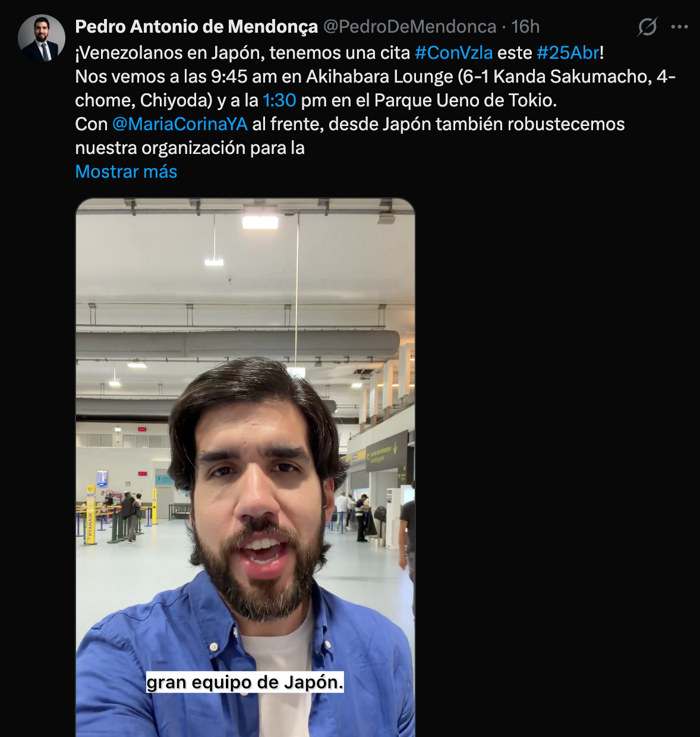Play the video of the man speaking
This screenshot has width=700, height=737.
click(245, 467)
